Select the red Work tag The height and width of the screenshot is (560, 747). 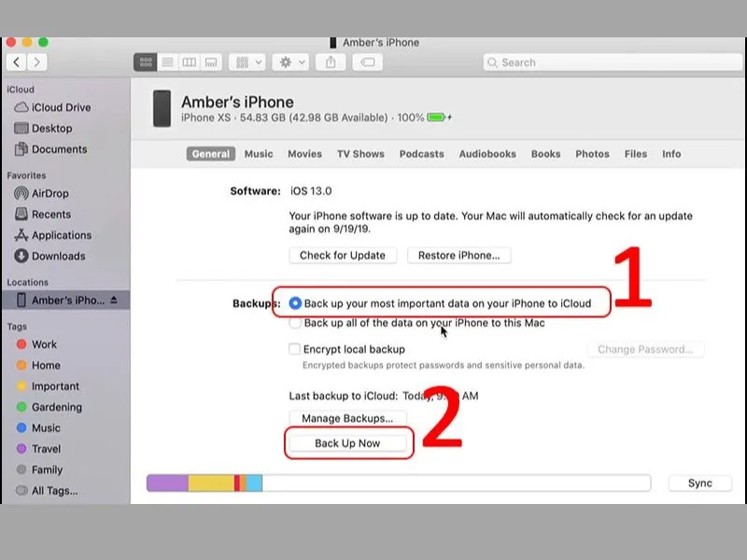pos(36,344)
